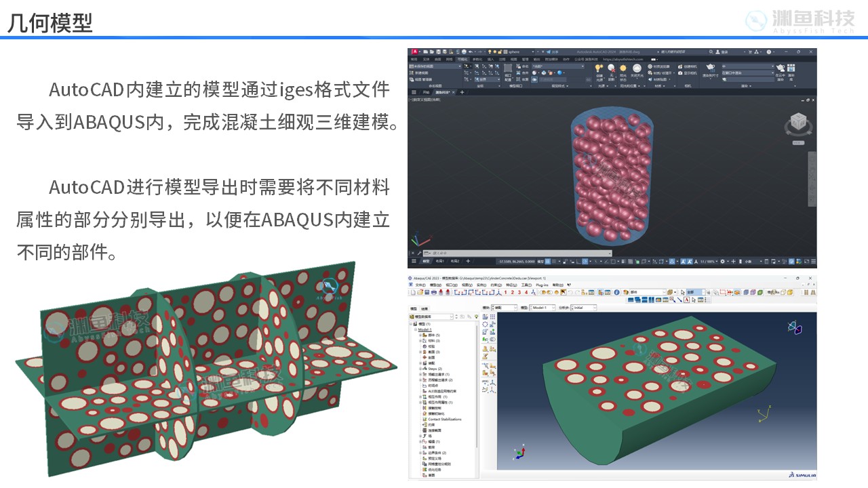Screen dimensions: 868x488
Task: Click the Abaqus view orientation triad
Action: (x=520, y=453)
